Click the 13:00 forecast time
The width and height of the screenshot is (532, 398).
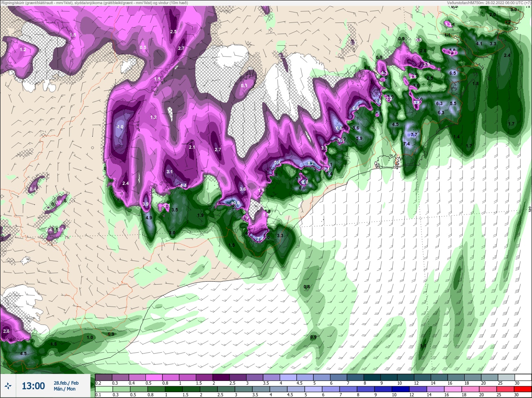tap(33, 386)
